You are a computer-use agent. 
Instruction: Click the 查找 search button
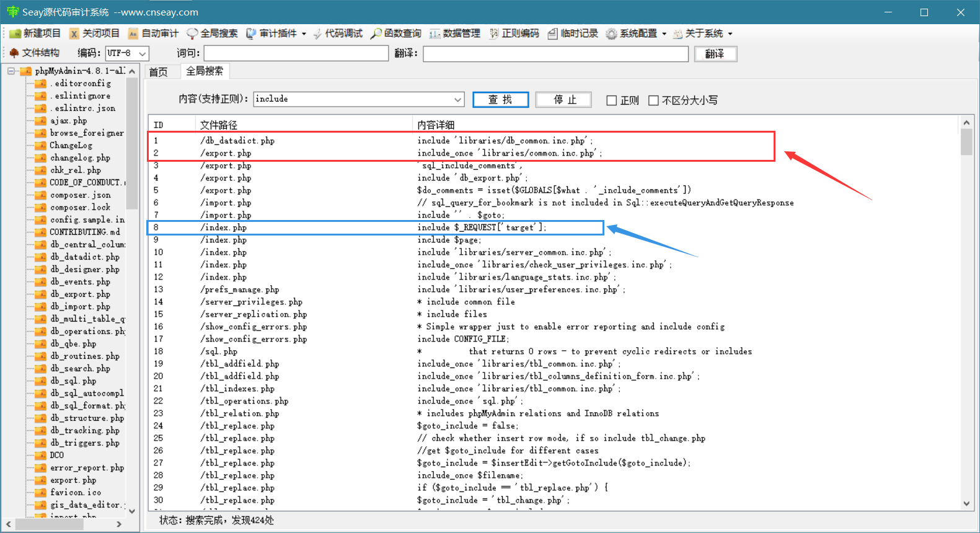pos(500,100)
